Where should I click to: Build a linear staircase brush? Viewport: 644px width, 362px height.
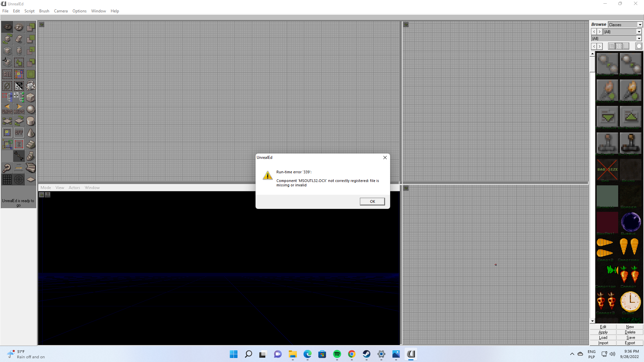pos(31,144)
